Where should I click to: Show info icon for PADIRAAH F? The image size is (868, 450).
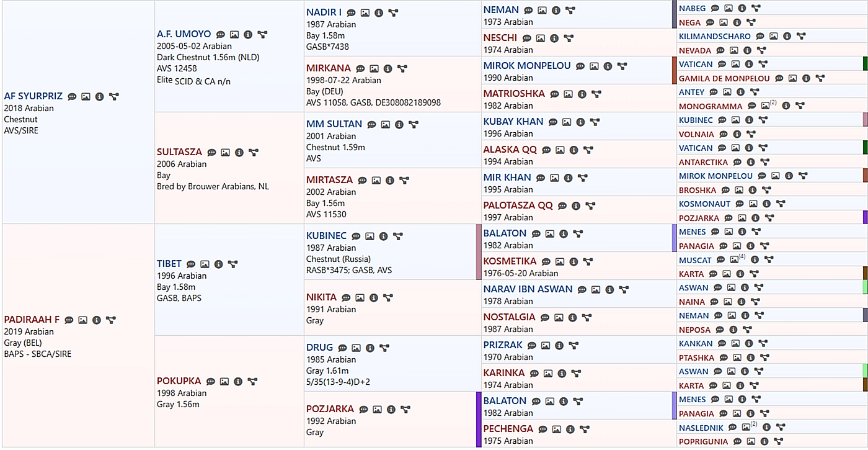coord(97,320)
